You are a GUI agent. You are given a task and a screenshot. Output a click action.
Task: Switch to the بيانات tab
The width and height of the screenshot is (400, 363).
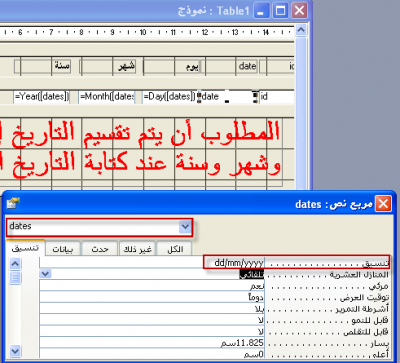click(63, 249)
